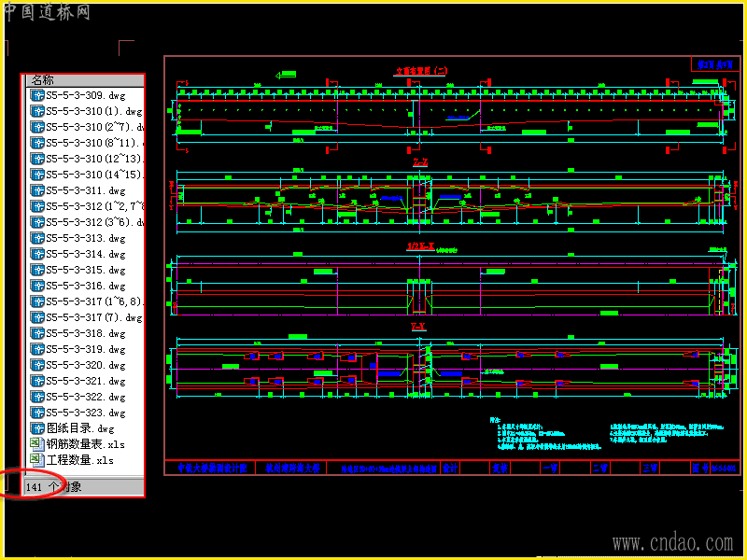This screenshot has width=747, height=560.
Task: Click the 141 个对象 status bar
Action: pos(84,487)
